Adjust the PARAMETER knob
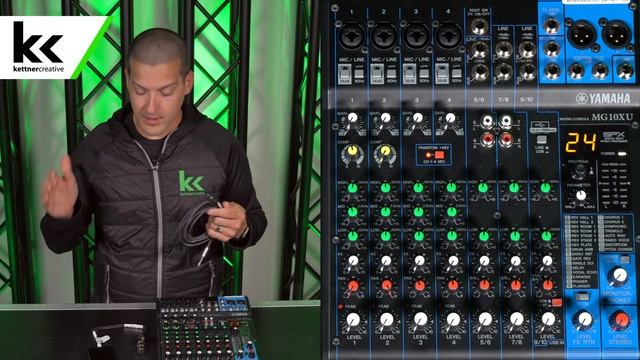 pos(580,196)
